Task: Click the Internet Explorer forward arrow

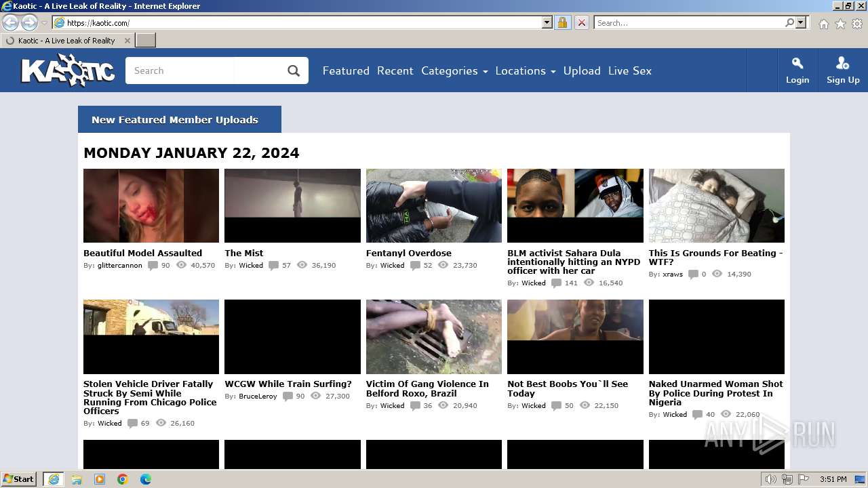Action: [x=29, y=23]
